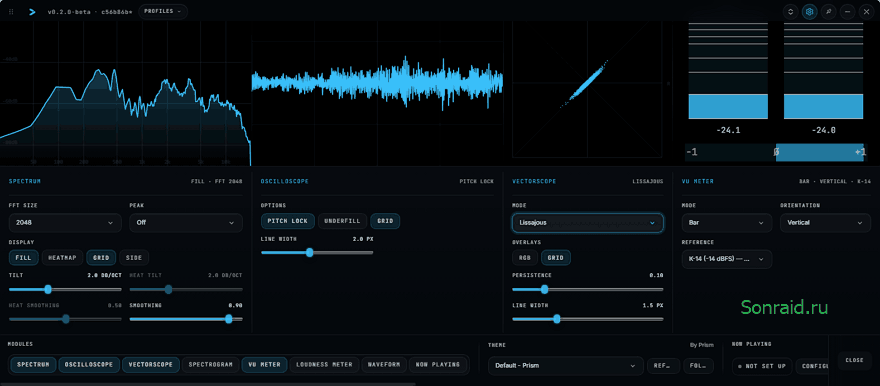This screenshot has height=386, width=880.
Task: Toggle the Heatmap display option
Action: pos(62,258)
